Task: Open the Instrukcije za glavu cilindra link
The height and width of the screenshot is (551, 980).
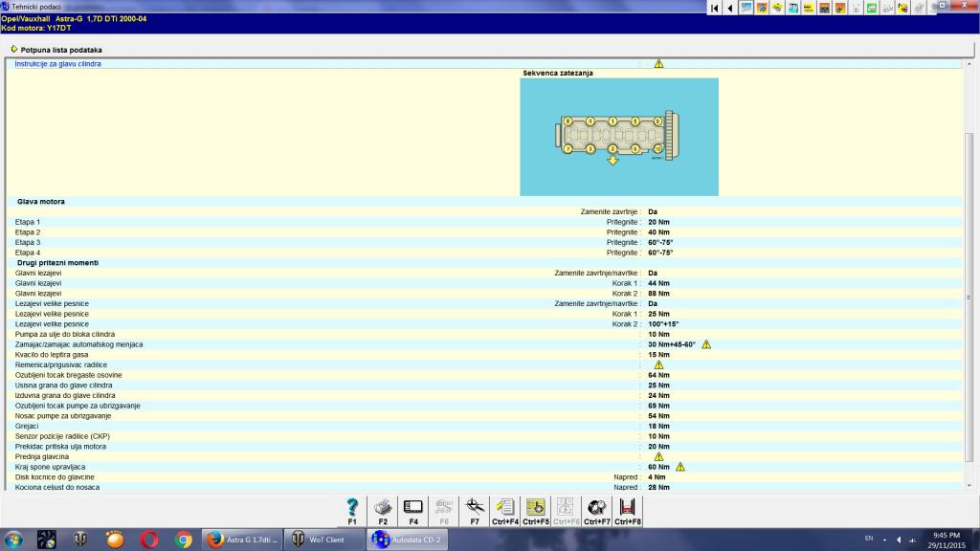Action: point(57,64)
